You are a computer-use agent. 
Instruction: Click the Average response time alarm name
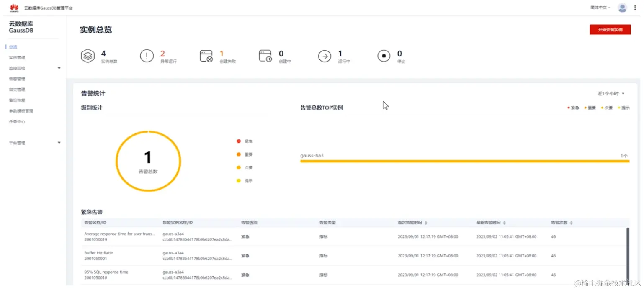(x=119, y=234)
